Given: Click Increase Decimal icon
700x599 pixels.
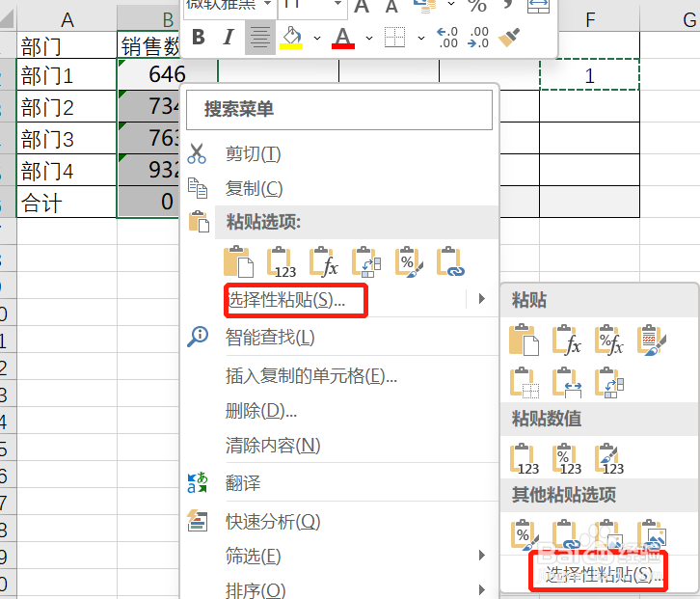Looking at the screenshot, I should tap(447, 38).
